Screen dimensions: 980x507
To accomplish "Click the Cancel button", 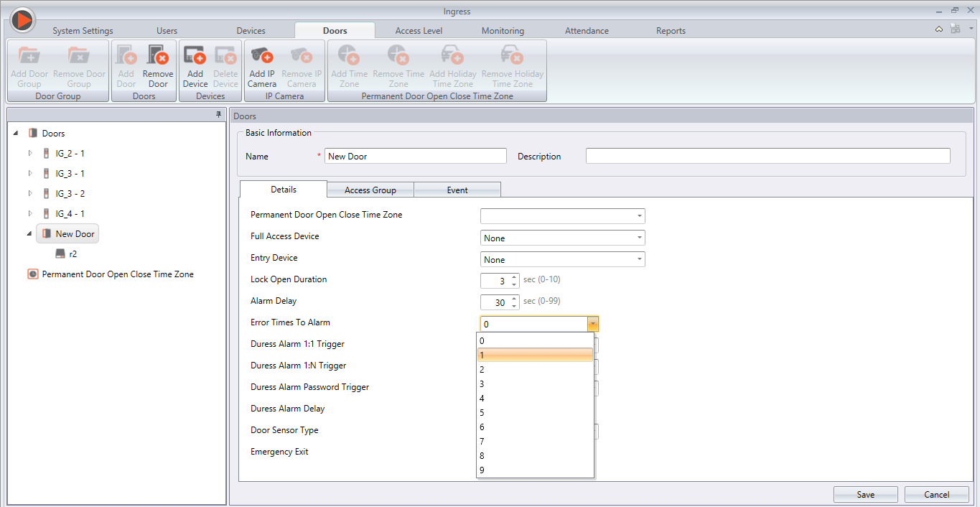I will (937, 494).
